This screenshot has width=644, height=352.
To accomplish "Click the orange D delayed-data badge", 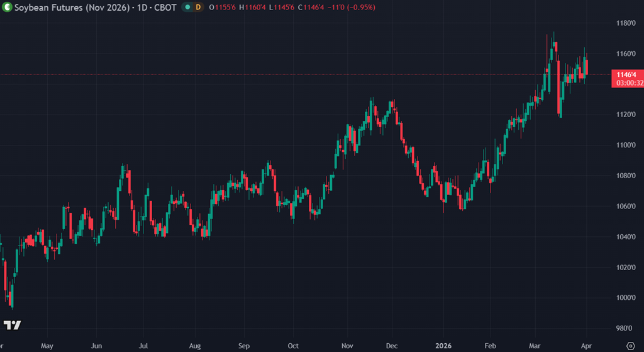I will tap(199, 7).
